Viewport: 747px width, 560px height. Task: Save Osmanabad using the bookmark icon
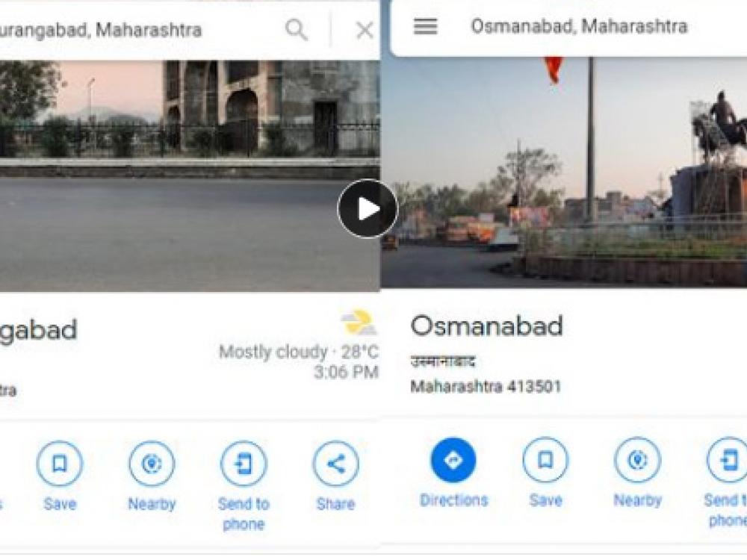pyautogui.click(x=545, y=460)
